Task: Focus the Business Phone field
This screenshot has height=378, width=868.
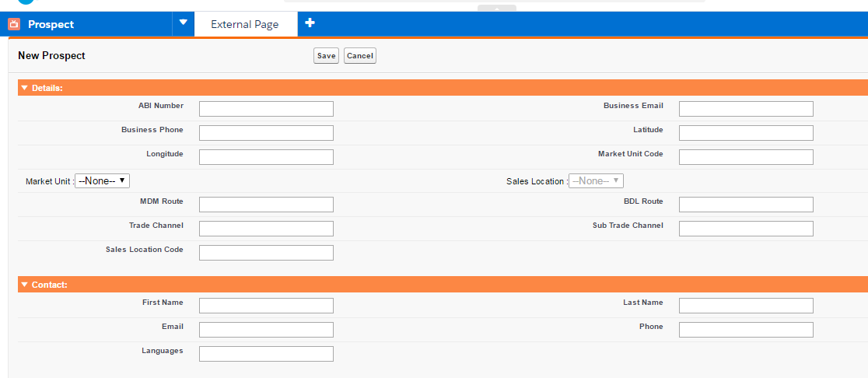Action: (266, 133)
